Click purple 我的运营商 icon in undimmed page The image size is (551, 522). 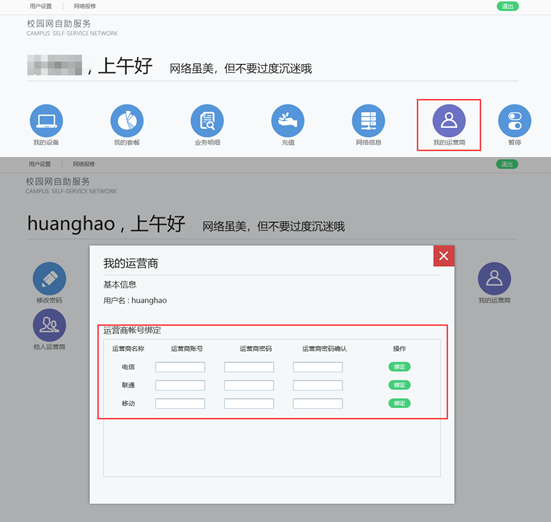(449, 121)
